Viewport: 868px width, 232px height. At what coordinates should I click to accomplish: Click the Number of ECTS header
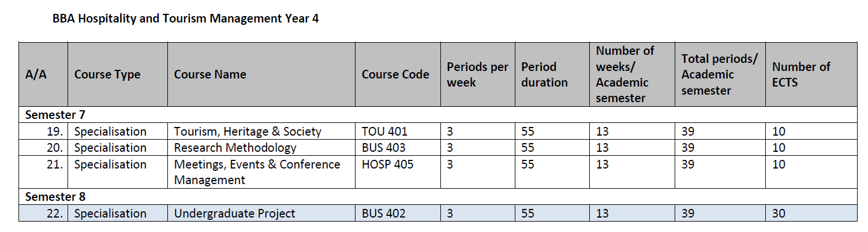pos(801,74)
